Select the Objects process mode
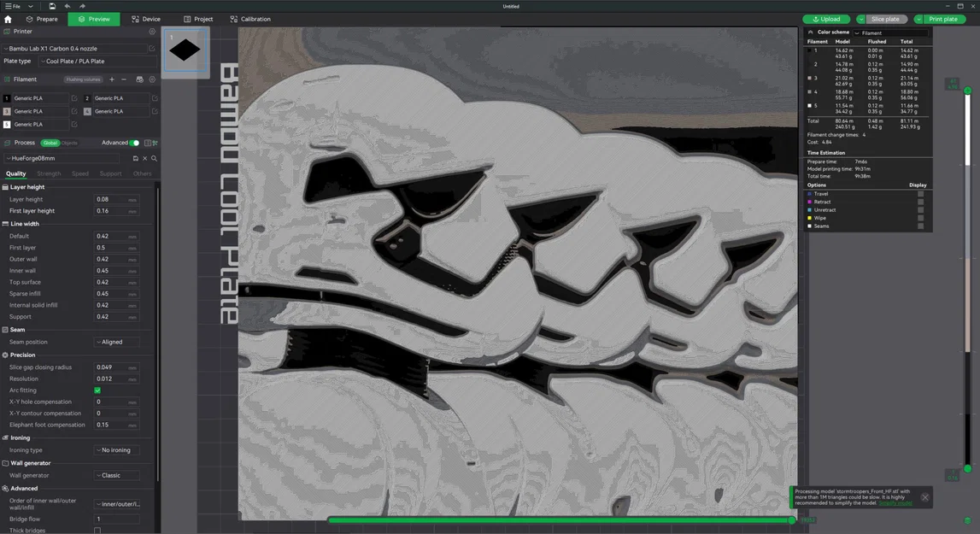The width and height of the screenshot is (980, 534). pyautogui.click(x=69, y=144)
